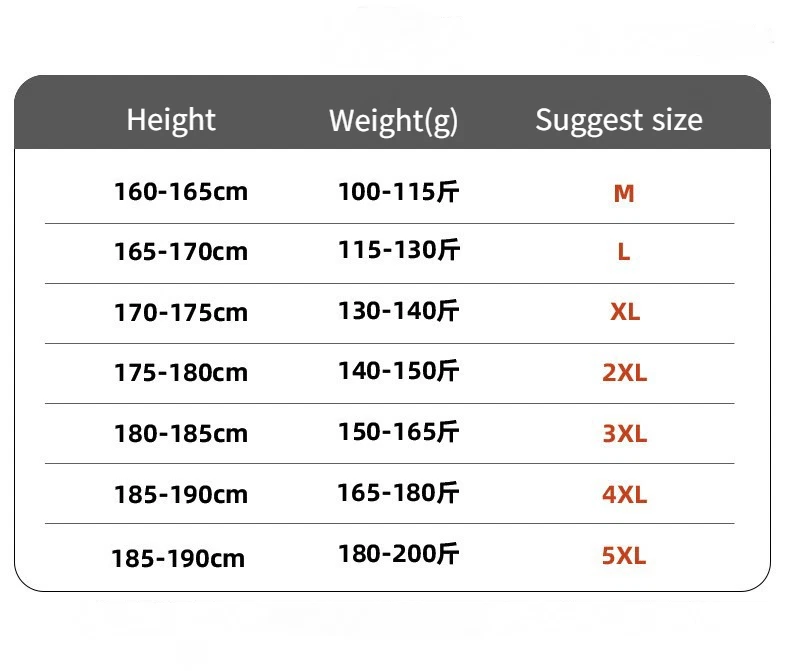Select the 165-180 weight cell

(x=398, y=492)
